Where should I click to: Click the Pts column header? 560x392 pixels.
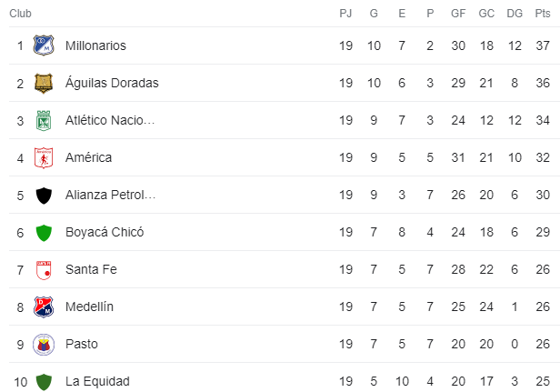pos(543,14)
